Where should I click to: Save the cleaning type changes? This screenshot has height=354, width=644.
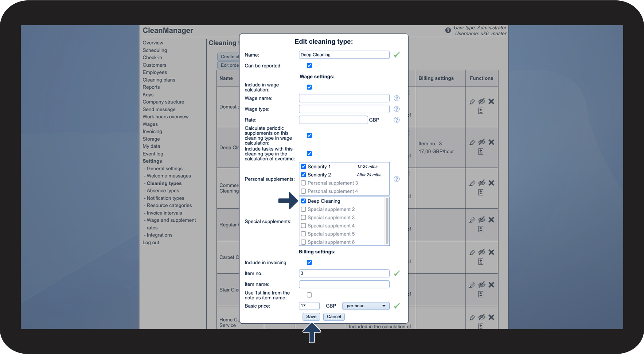click(x=311, y=317)
